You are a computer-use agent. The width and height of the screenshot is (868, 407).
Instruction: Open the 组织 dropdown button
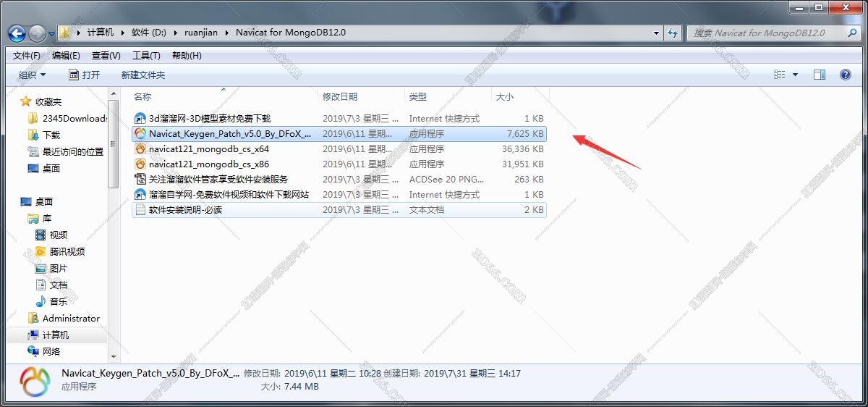pyautogui.click(x=32, y=75)
